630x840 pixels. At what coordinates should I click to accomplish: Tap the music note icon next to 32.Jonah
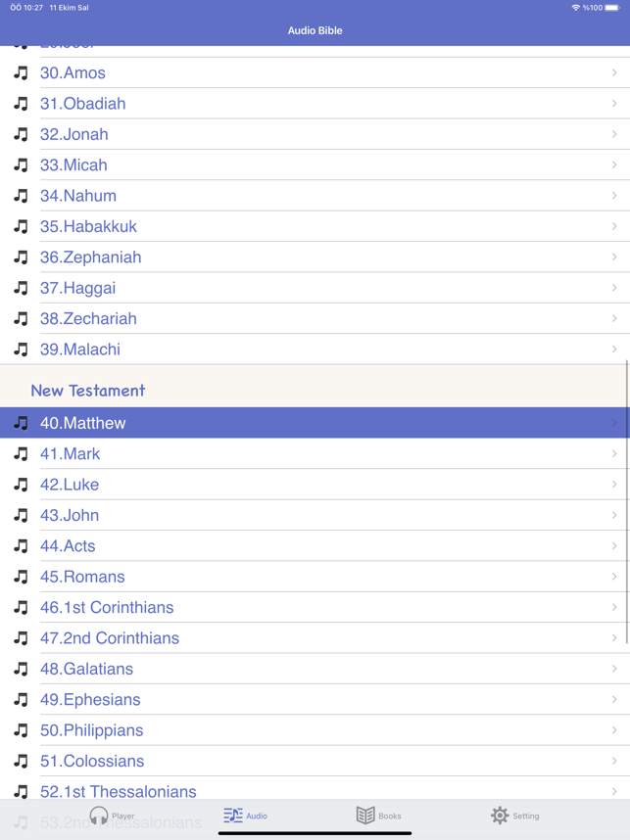pyautogui.click(x=21, y=134)
